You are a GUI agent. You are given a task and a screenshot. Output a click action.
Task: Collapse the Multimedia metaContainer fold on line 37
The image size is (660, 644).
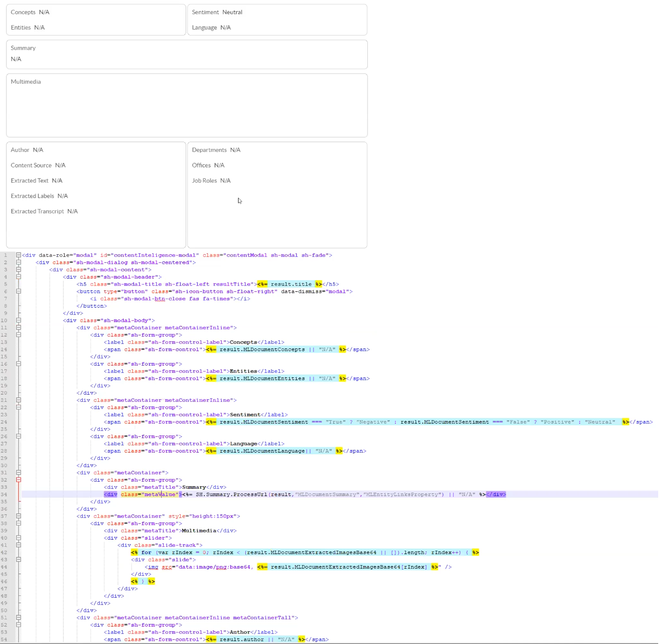18,516
